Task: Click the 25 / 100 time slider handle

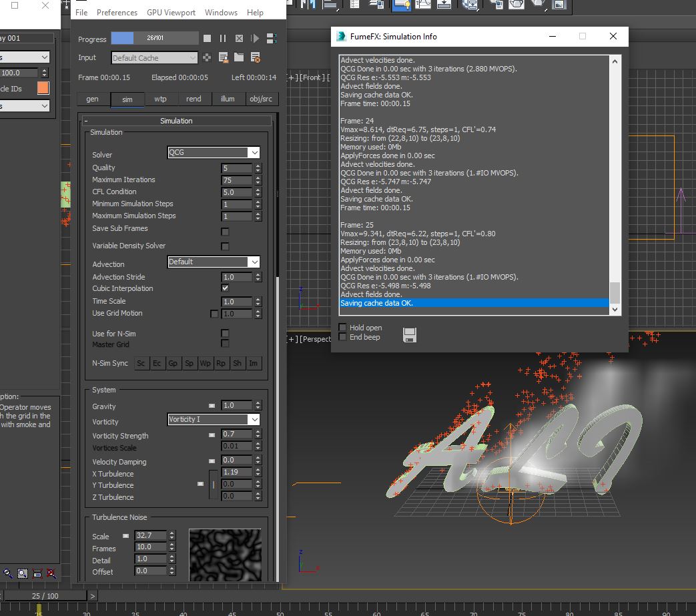Action: (45, 596)
